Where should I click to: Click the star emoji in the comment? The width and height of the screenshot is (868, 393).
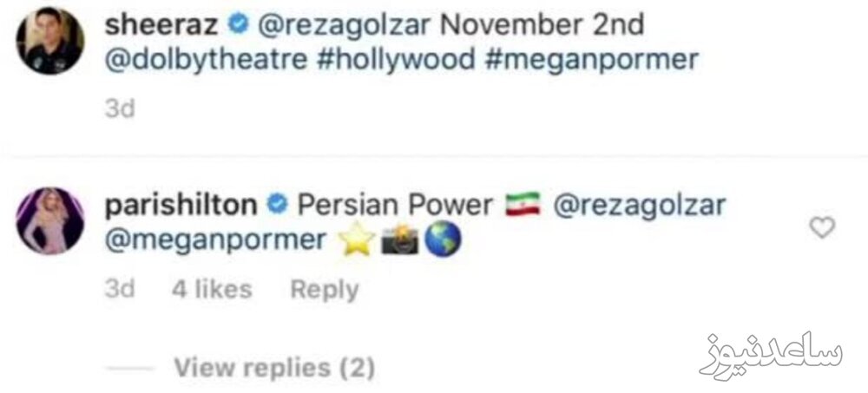[x=355, y=239]
